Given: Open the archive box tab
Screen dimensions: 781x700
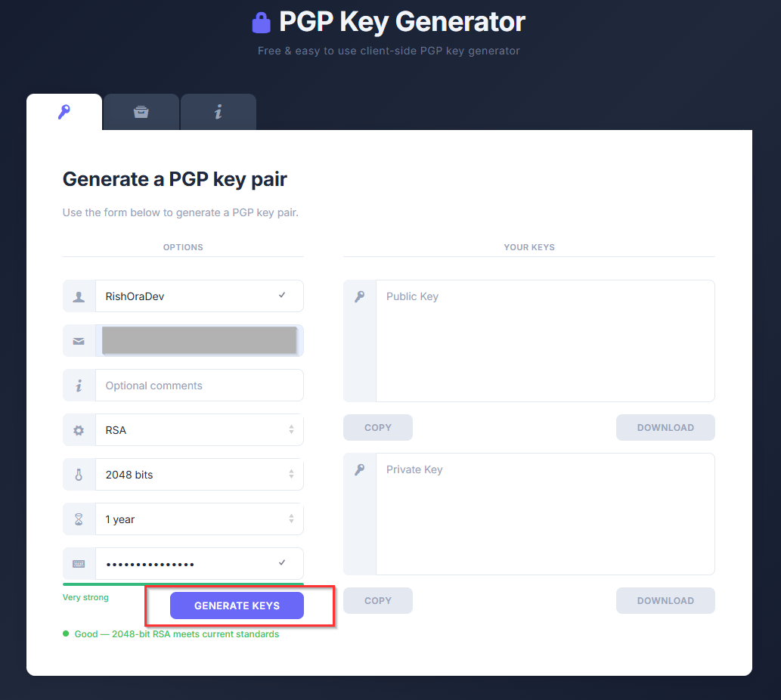Looking at the screenshot, I should tap(141, 113).
